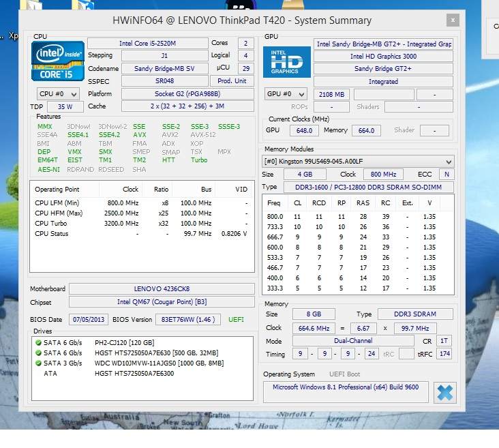Select the 800.0 frequency timing row
Screen dimensions: 499x448
pyautogui.click(x=358, y=217)
